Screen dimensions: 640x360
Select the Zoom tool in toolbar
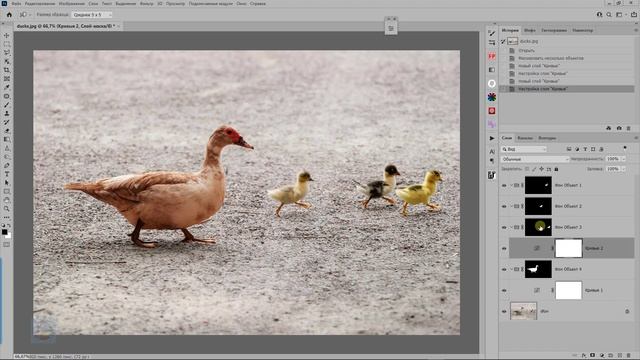click(7, 209)
